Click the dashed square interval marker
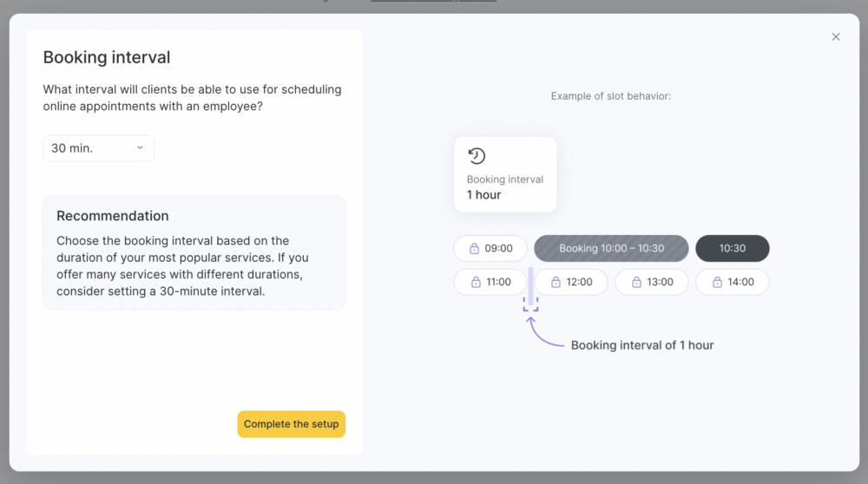 coord(530,304)
